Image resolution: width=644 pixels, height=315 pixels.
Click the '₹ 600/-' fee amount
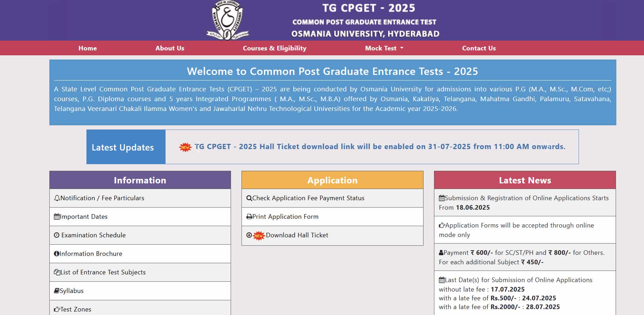tap(482, 253)
